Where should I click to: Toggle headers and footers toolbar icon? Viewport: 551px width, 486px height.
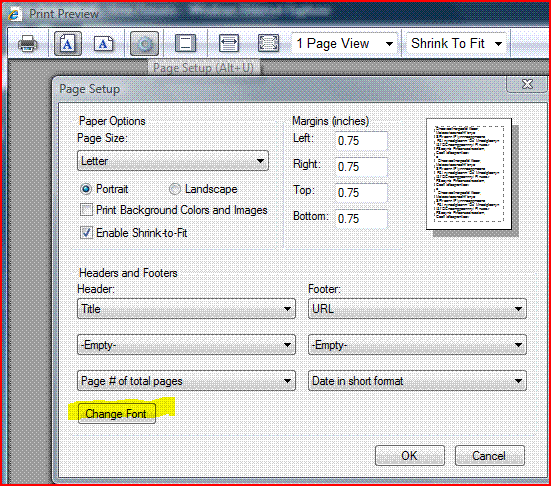tap(185, 44)
